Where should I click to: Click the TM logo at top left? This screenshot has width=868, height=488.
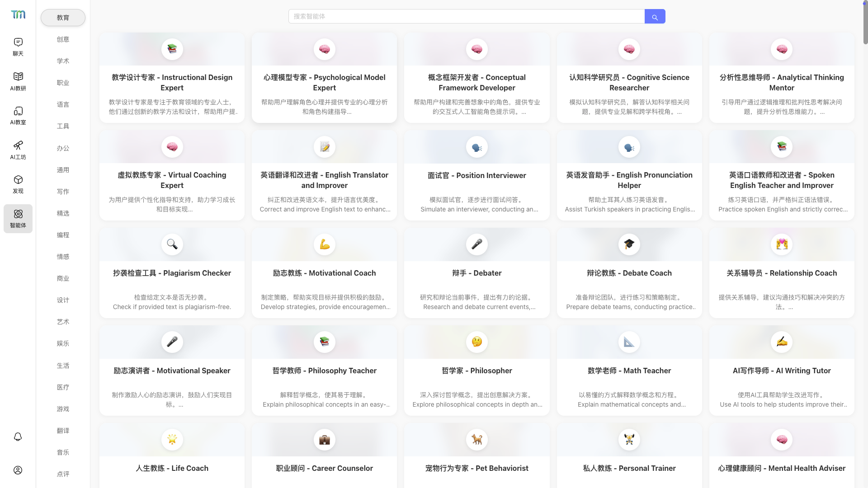(18, 14)
